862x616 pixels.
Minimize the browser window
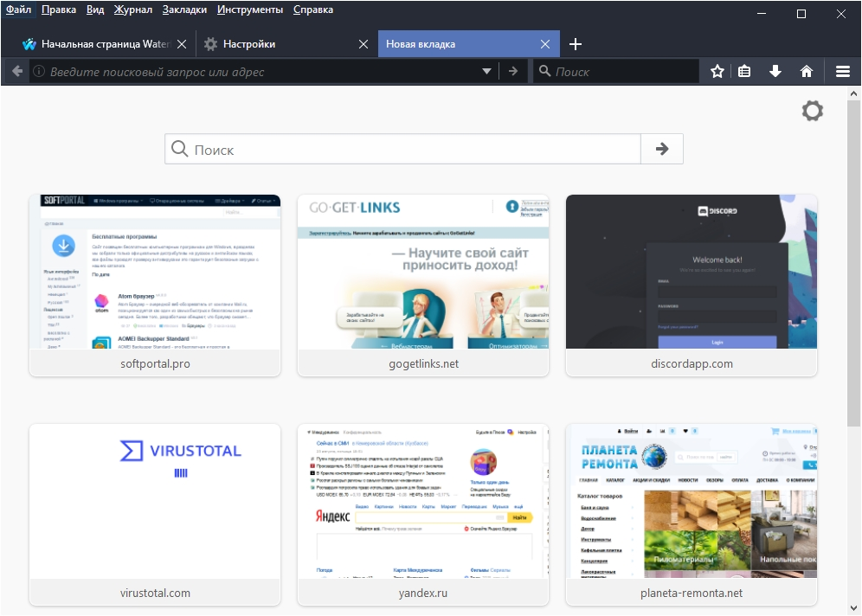click(x=762, y=14)
